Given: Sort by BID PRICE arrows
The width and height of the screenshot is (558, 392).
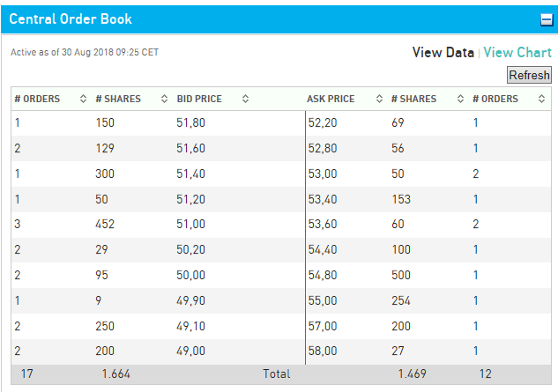Looking at the screenshot, I should pos(245,99).
